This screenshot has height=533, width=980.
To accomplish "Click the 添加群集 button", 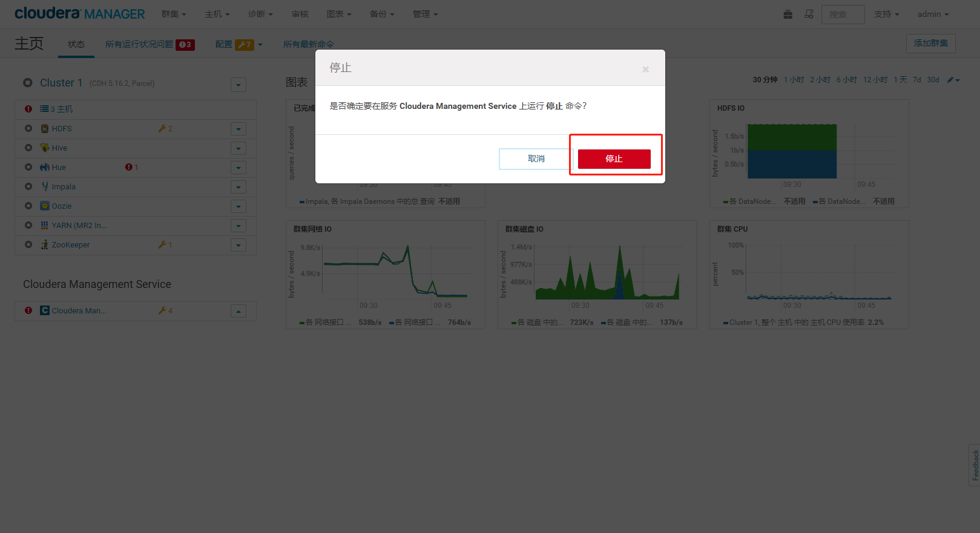I will 930,44.
